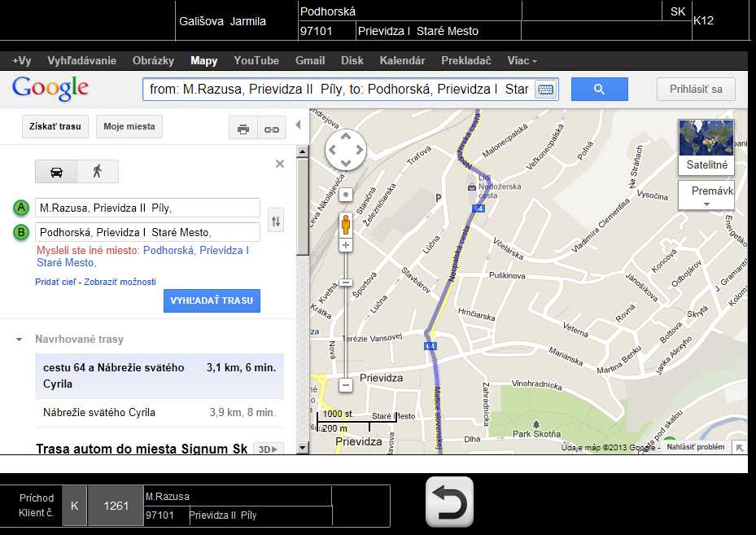Click the Lidl shopping marker on map

(x=472, y=186)
